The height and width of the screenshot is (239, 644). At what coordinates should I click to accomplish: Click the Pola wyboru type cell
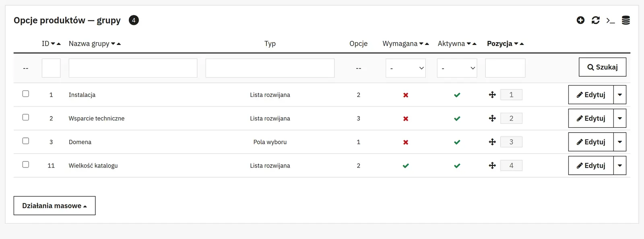[270, 142]
